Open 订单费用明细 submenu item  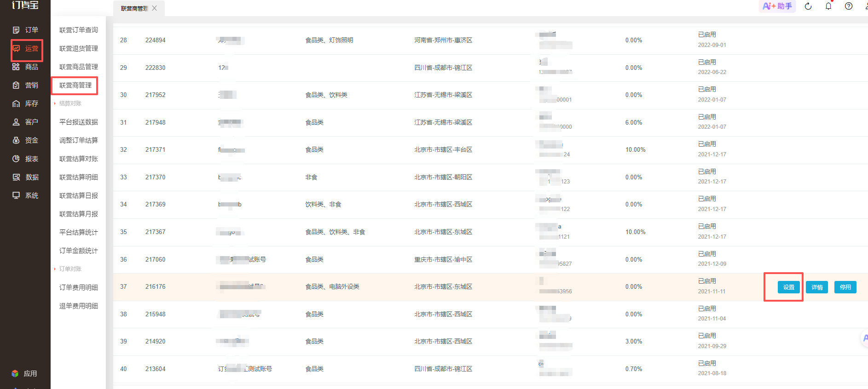coord(79,287)
